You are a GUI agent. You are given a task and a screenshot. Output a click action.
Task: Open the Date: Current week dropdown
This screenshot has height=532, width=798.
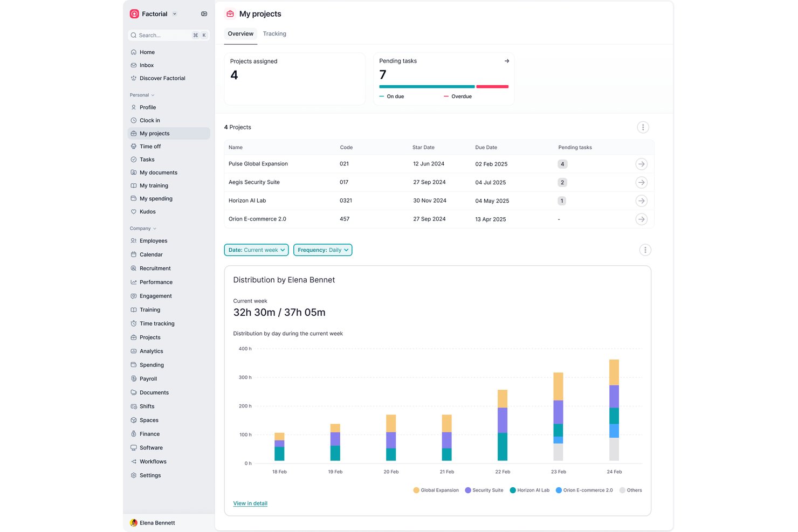[257, 250]
